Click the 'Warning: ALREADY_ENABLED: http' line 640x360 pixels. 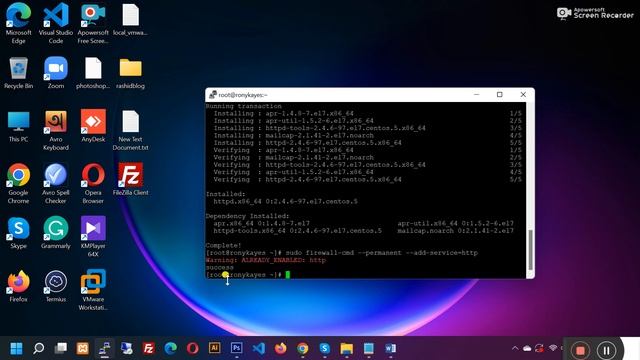pos(266,260)
